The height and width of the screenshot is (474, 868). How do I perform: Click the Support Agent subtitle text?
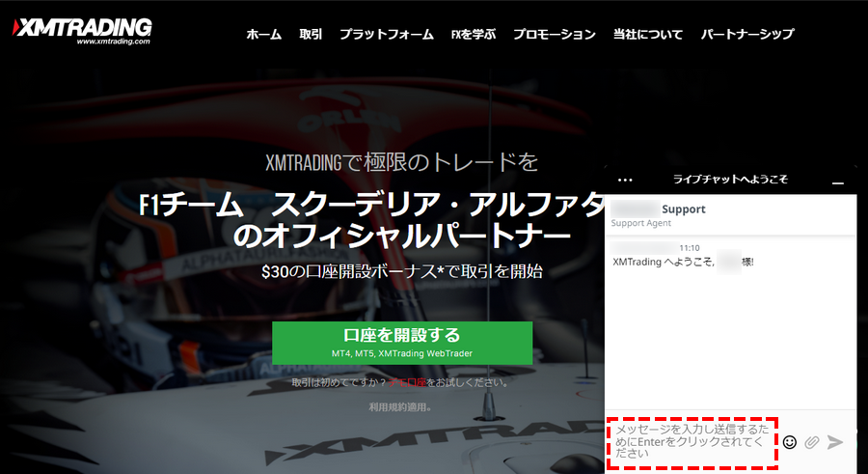(x=641, y=223)
